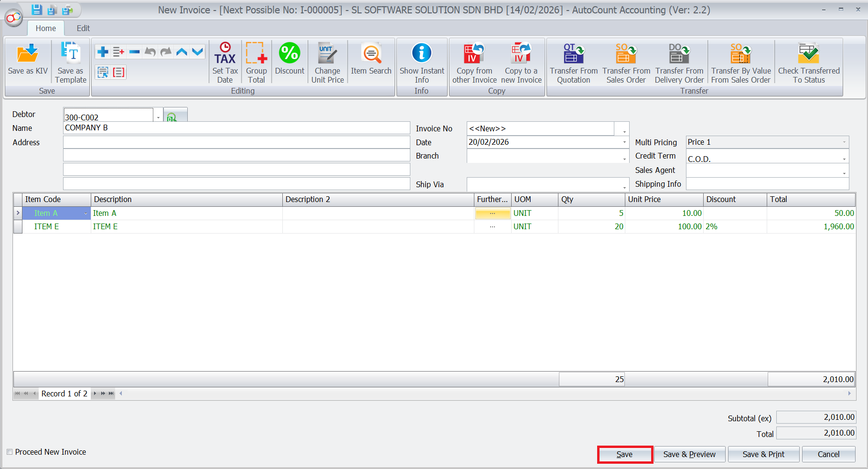868x469 pixels.
Task: Click the Save & Preview button
Action: (x=689, y=454)
